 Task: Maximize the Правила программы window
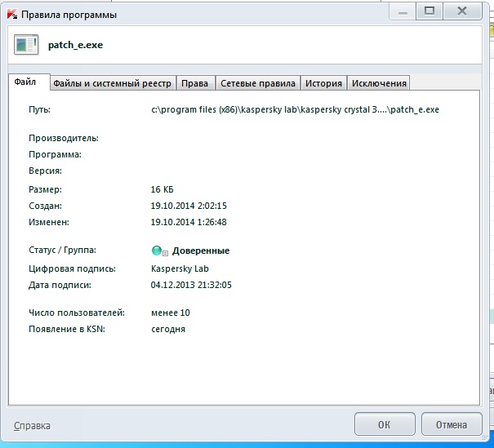pos(430,11)
